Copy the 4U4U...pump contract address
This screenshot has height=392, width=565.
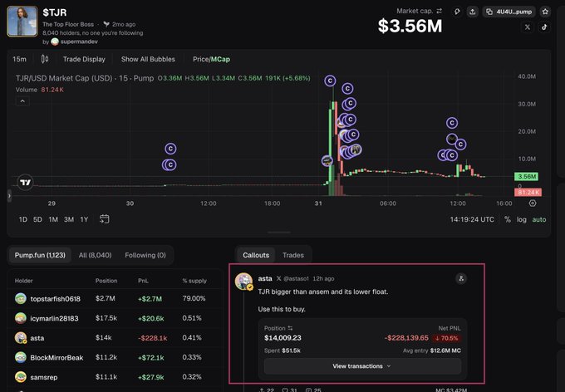508,12
